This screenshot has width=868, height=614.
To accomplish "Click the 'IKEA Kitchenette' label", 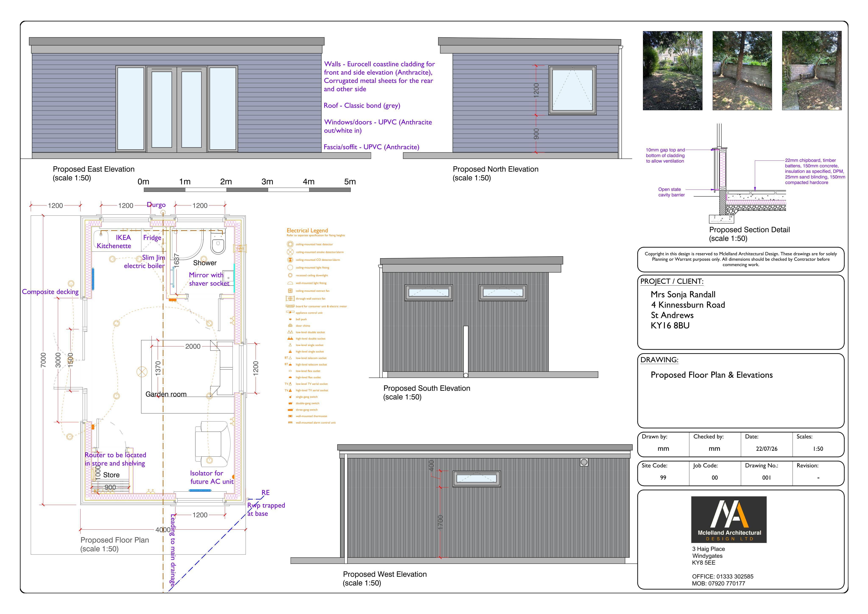I will pyautogui.click(x=114, y=242).
